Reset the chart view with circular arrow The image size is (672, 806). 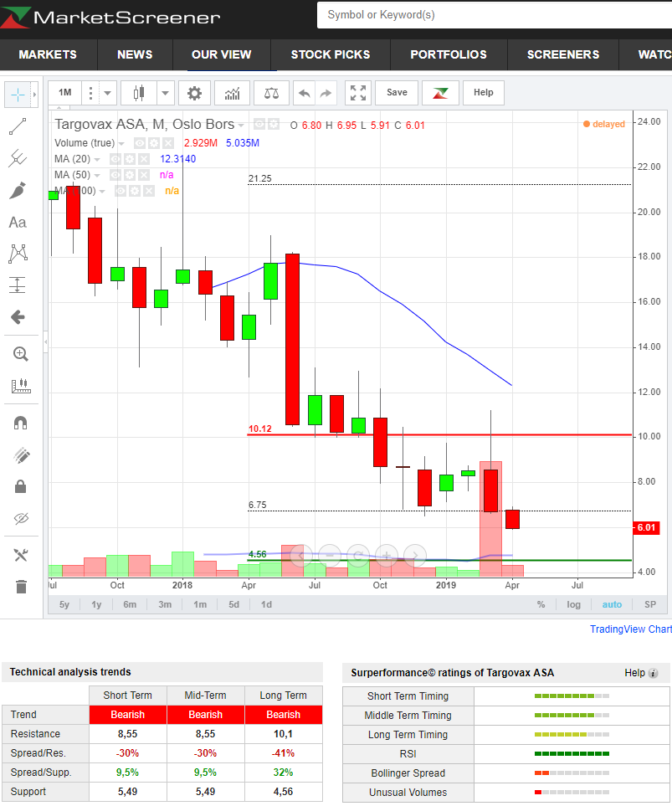click(358, 555)
